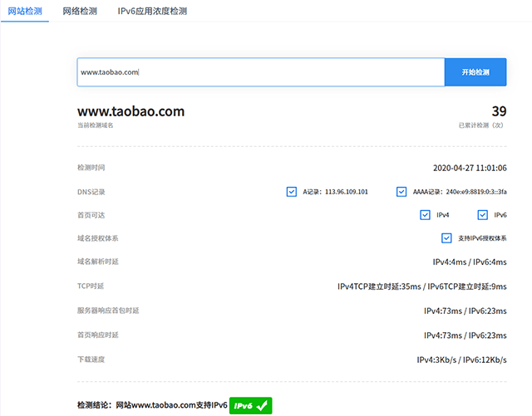The height and width of the screenshot is (416, 532).
Task: Toggle the IPv4 首页可达 checkbox
Action: 425,215
